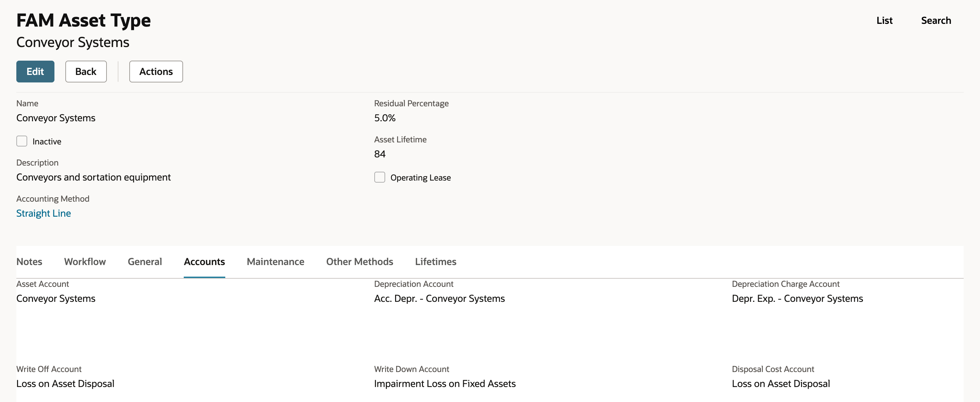980x402 pixels.
Task: Open the Other Methods tab
Action: point(360,262)
